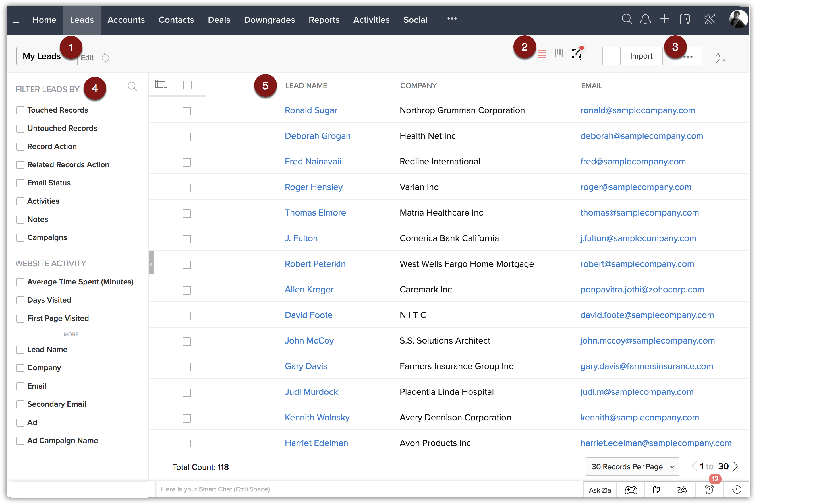Open the My Leads view dropdown
The height and width of the screenshot is (504, 825).
pos(42,56)
